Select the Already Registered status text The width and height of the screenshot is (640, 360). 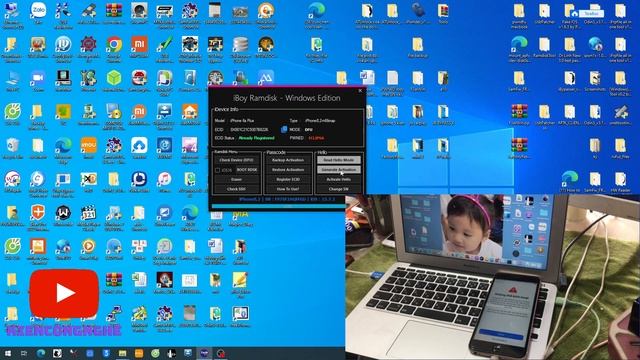click(x=256, y=138)
